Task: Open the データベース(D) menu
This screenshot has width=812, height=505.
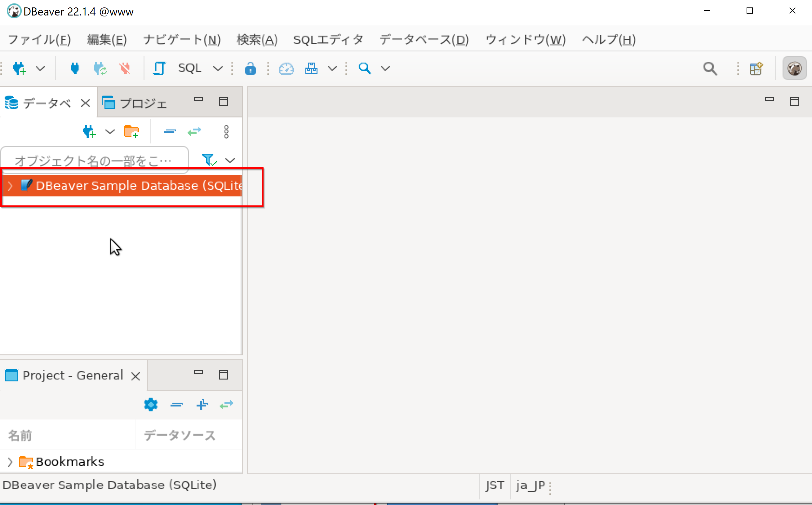Action: click(x=424, y=40)
